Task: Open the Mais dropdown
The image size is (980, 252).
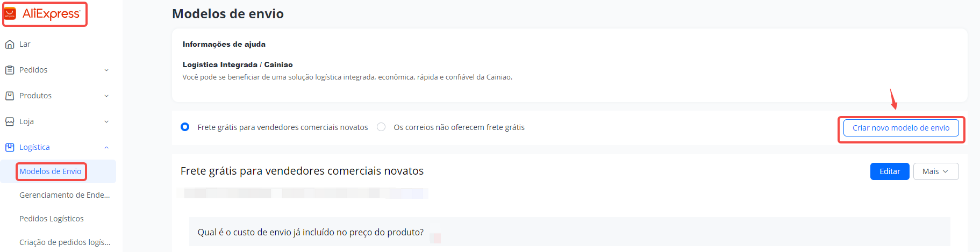Action: [x=936, y=171]
